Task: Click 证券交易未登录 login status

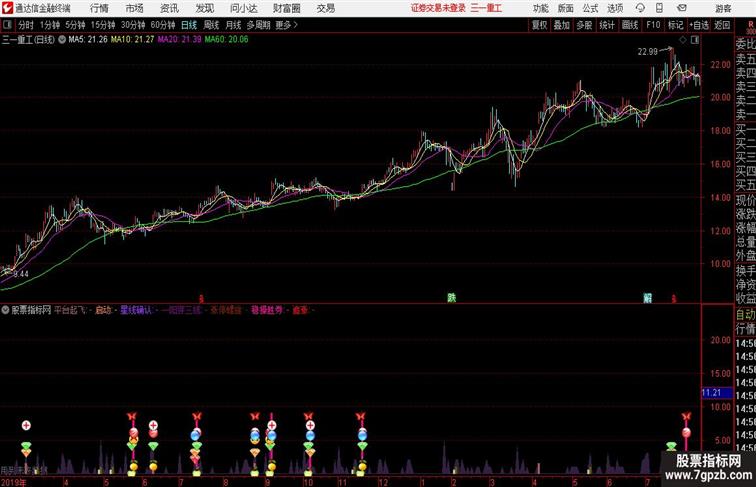Action: coord(438,8)
